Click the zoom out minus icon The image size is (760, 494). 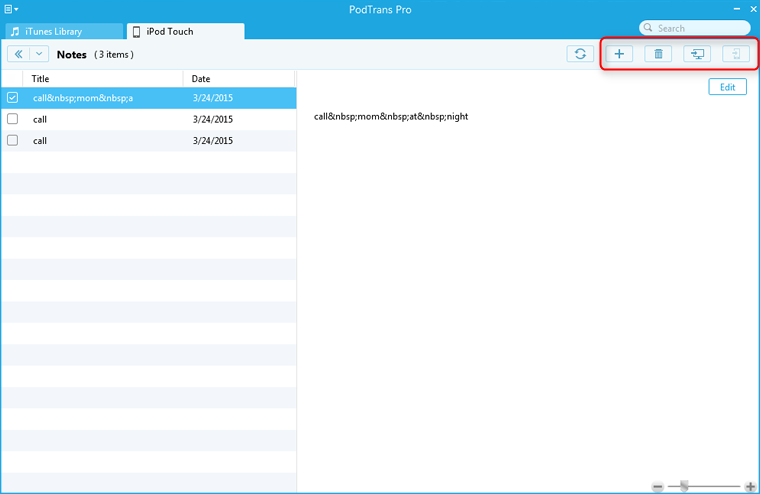click(658, 486)
